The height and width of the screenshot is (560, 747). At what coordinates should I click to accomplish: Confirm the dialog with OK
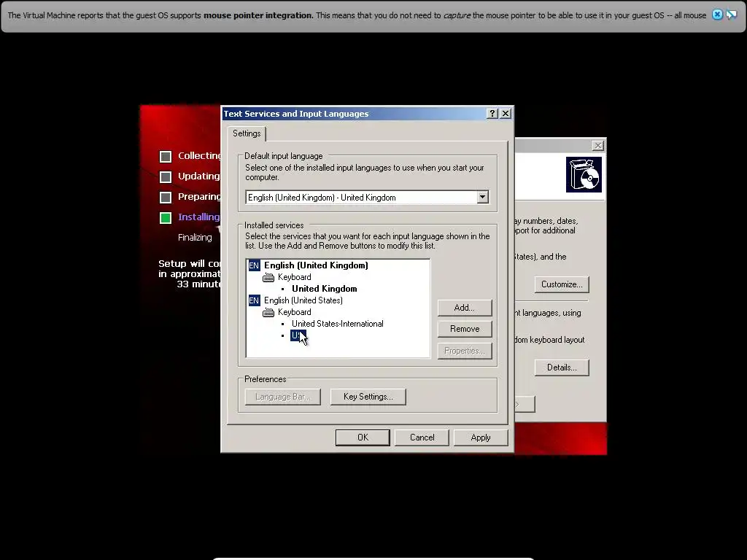tap(363, 437)
